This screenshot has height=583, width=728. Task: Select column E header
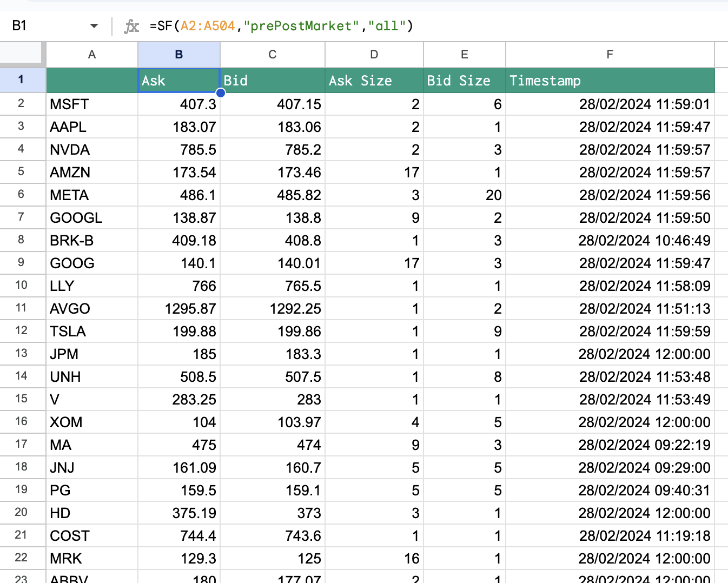pyautogui.click(x=465, y=55)
